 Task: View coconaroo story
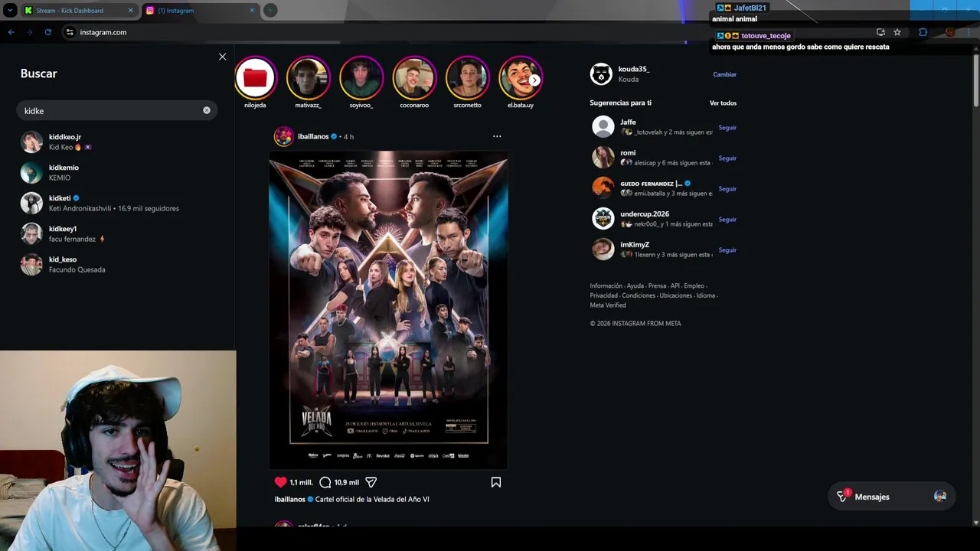pos(414,77)
